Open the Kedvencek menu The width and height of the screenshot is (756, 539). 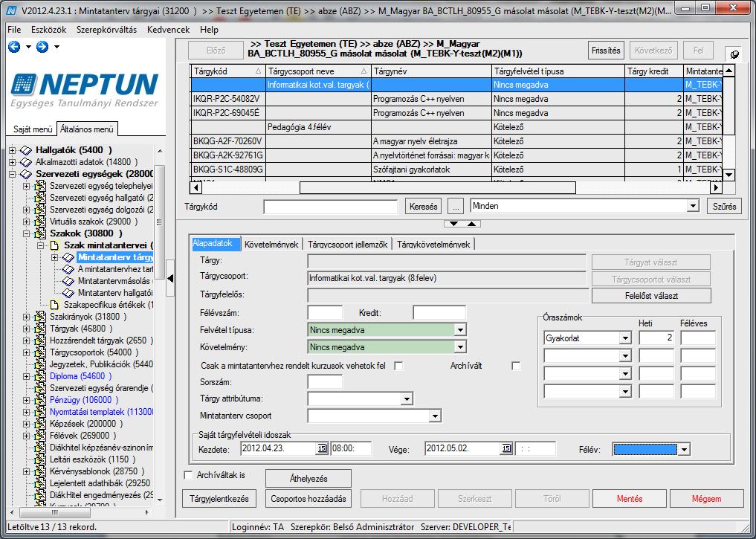pos(168,30)
